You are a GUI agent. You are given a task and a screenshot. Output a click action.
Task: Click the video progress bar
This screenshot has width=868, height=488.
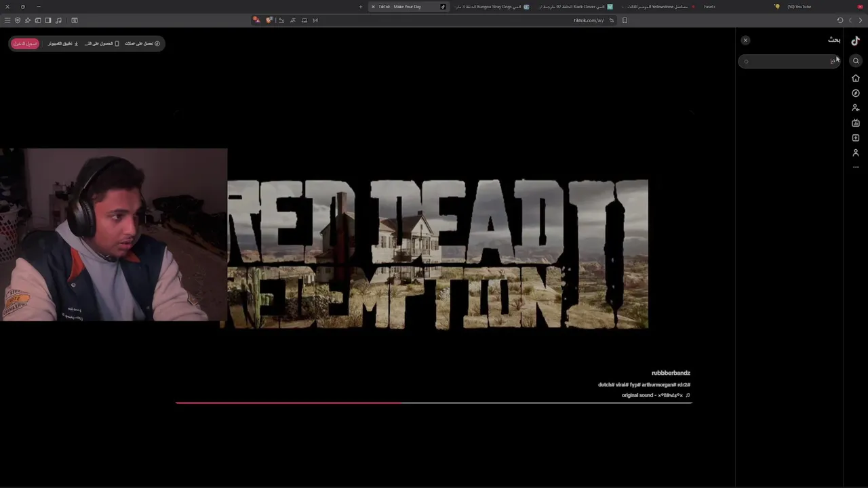434,403
